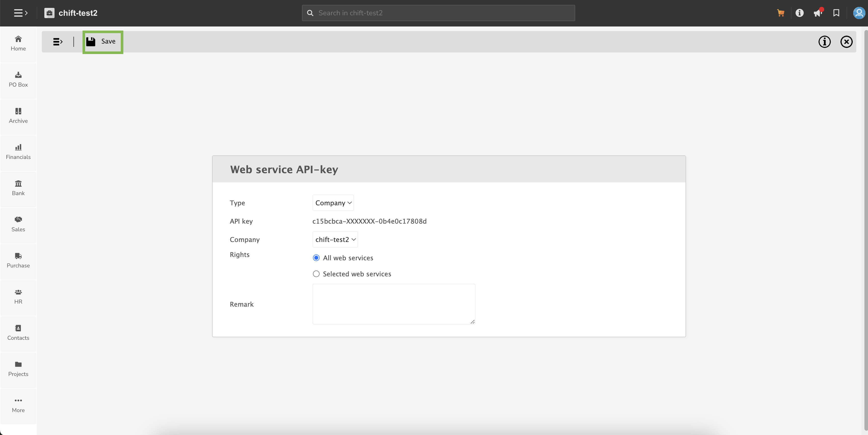
Task: Focus the Search in chift-test2 field
Action: pyautogui.click(x=438, y=13)
